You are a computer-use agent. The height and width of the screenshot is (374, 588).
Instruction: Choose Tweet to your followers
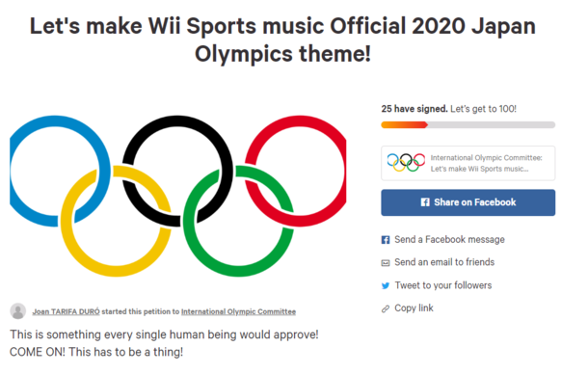(x=443, y=285)
